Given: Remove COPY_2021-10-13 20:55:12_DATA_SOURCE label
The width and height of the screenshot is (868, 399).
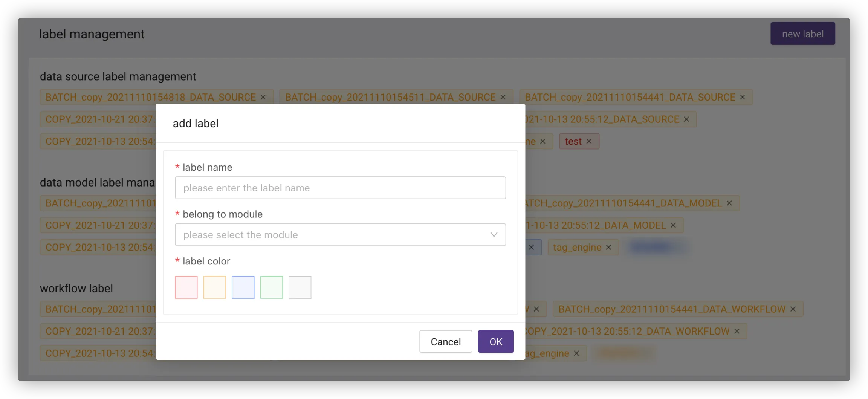Looking at the screenshot, I should 686,119.
